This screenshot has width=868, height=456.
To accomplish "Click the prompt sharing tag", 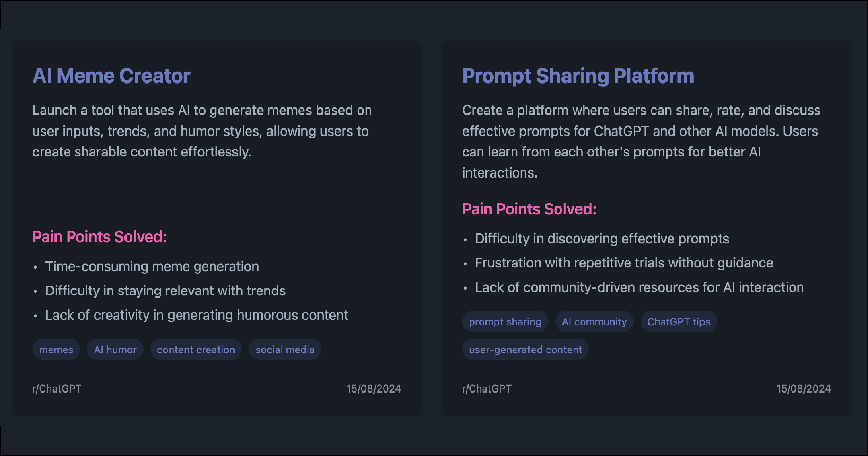I will (505, 321).
